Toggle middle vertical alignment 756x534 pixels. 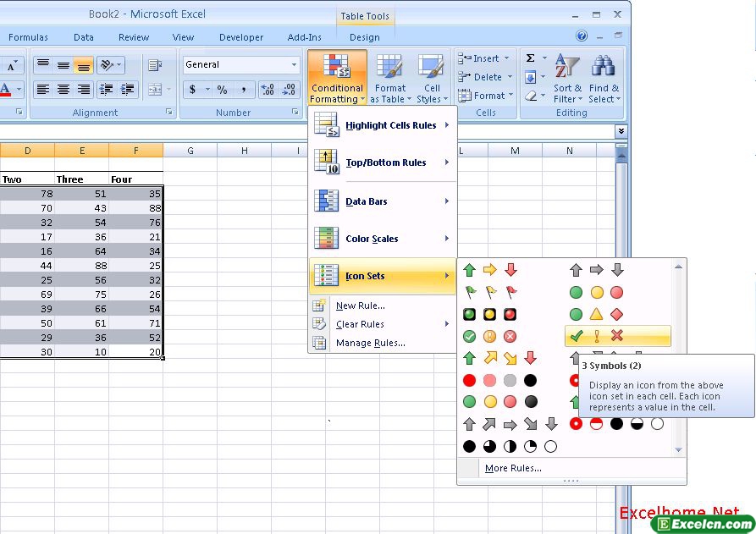coord(63,64)
